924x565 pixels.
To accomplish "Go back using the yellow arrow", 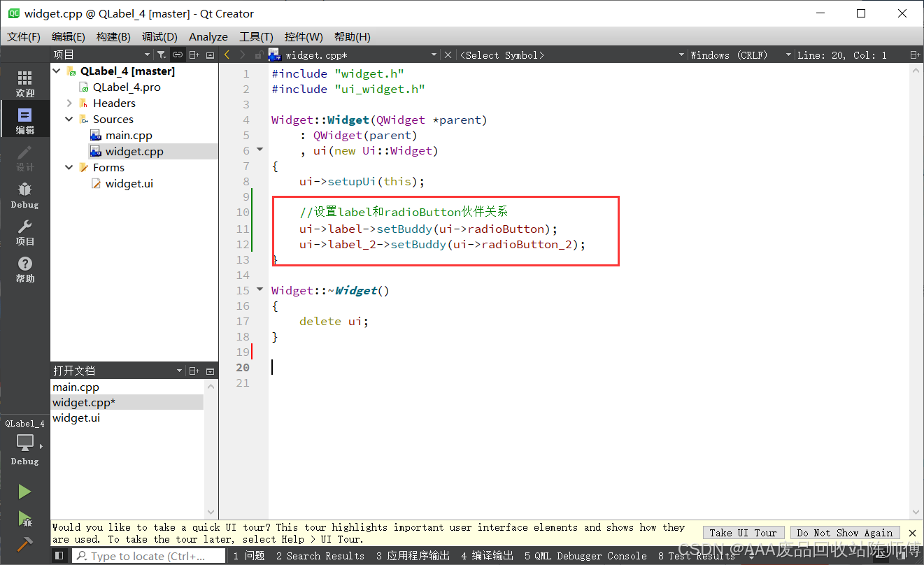I will point(227,55).
